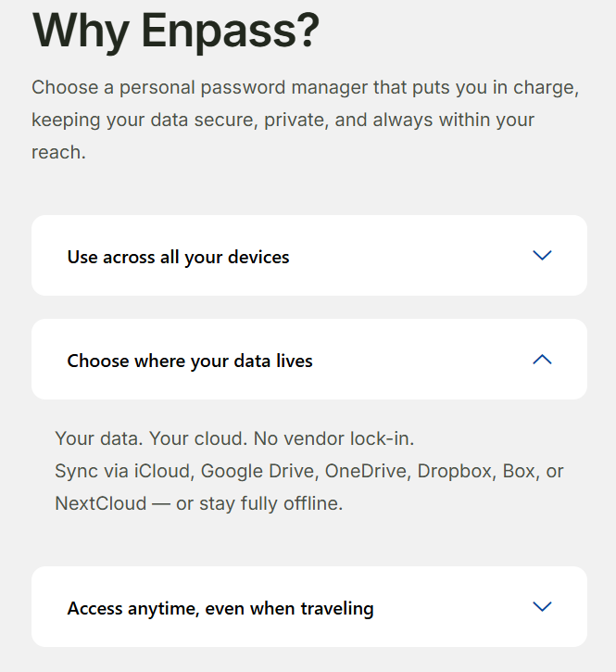Expand the "Access anytime, even when traveling" title
Viewport: 616px width, 672px height.
[220, 609]
